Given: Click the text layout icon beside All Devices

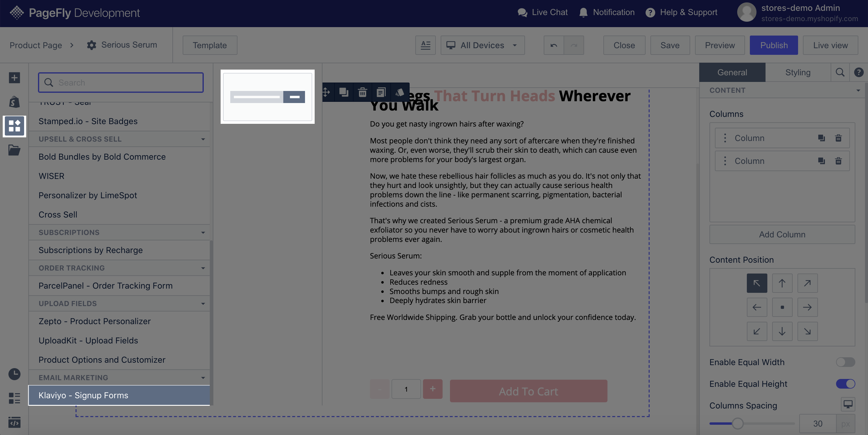Looking at the screenshot, I should pyautogui.click(x=426, y=45).
